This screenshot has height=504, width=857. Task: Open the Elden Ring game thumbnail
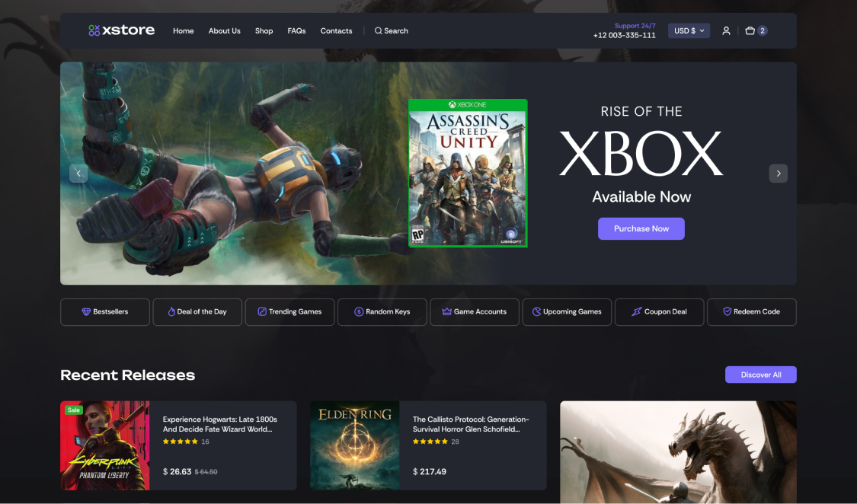point(355,445)
